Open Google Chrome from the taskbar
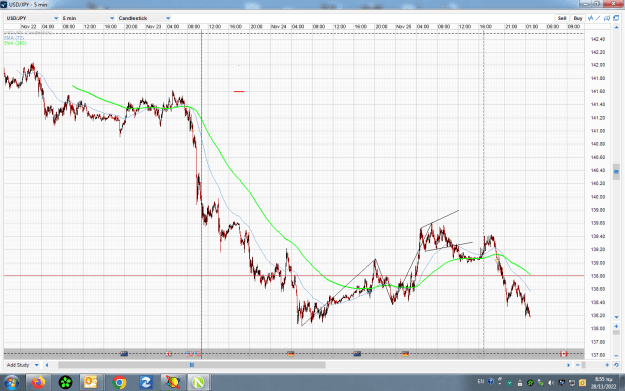The width and height of the screenshot is (625, 391). (x=119, y=383)
